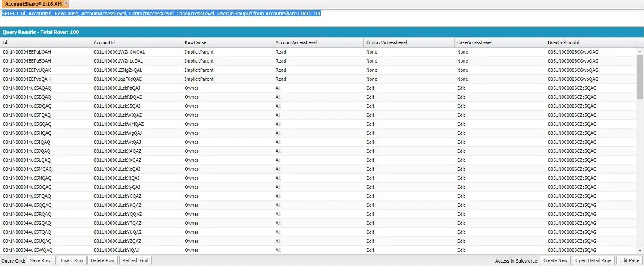Select ContactAccessLevel None in row 00r1N00004EEPvUQAX

click(409, 70)
